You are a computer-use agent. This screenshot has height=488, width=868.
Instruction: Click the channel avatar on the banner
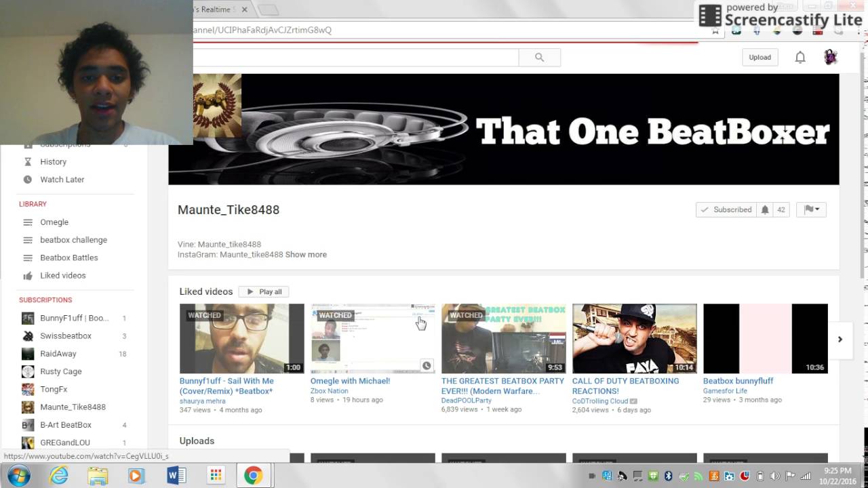click(216, 105)
